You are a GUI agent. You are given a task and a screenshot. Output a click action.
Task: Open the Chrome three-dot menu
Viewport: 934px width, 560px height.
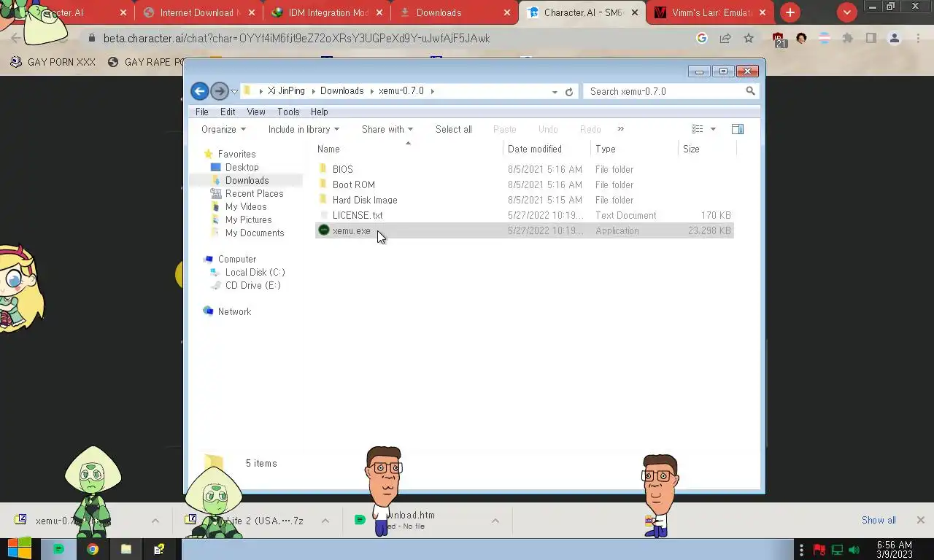918,38
